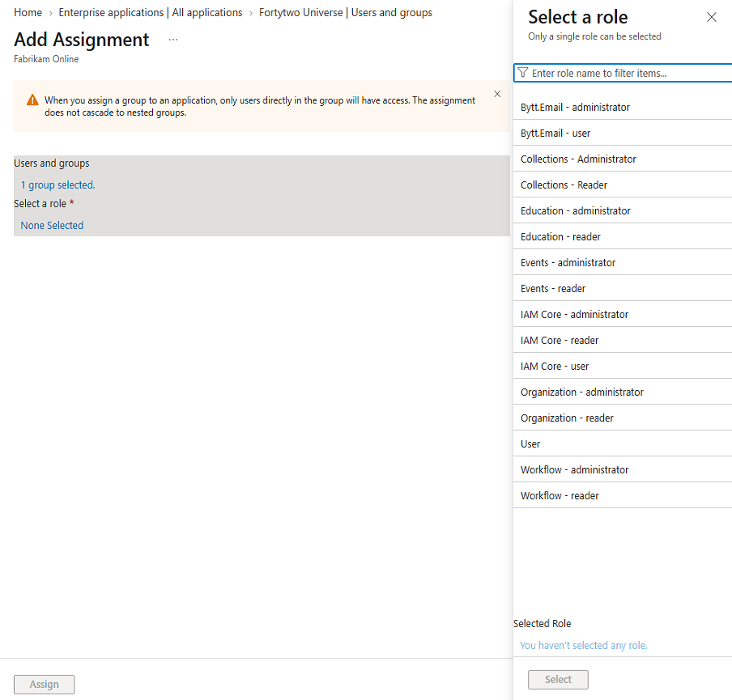This screenshot has width=732, height=700.
Task: Click the filter icon in the role search box
Action: click(x=523, y=73)
